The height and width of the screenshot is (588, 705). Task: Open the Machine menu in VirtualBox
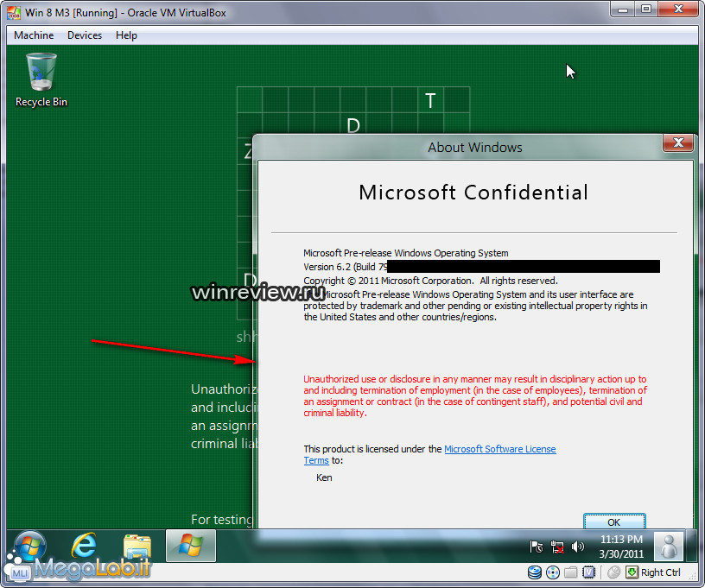(34, 35)
